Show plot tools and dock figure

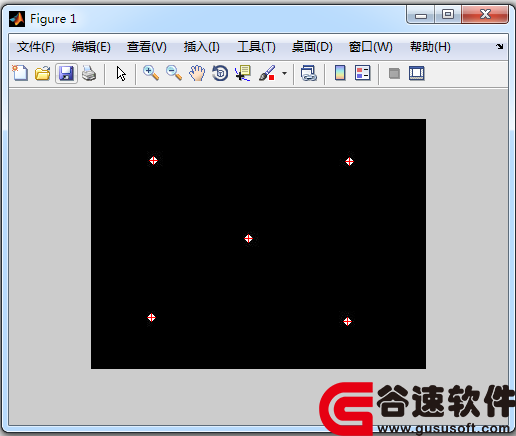pyautogui.click(x=417, y=73)
